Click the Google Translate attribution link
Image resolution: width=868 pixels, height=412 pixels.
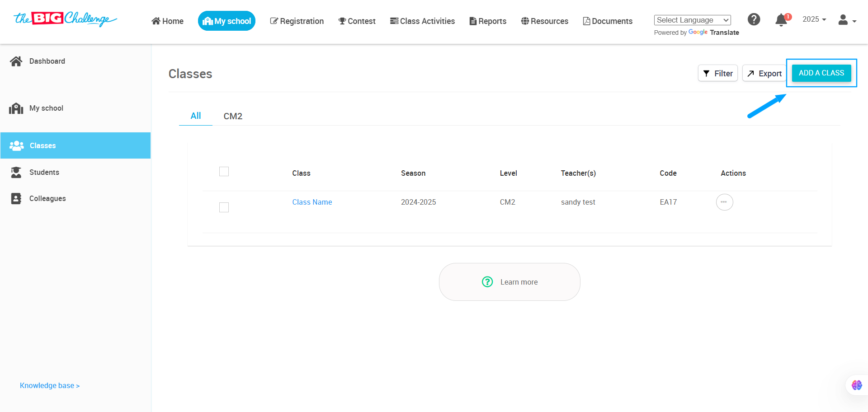pyautogui.click(x=714, y=33)
